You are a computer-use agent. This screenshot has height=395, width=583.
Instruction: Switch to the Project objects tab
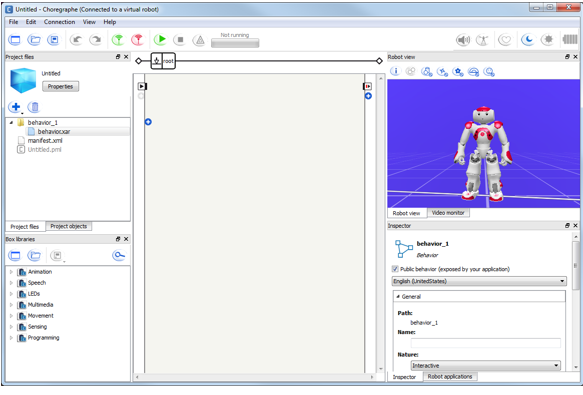69,226
